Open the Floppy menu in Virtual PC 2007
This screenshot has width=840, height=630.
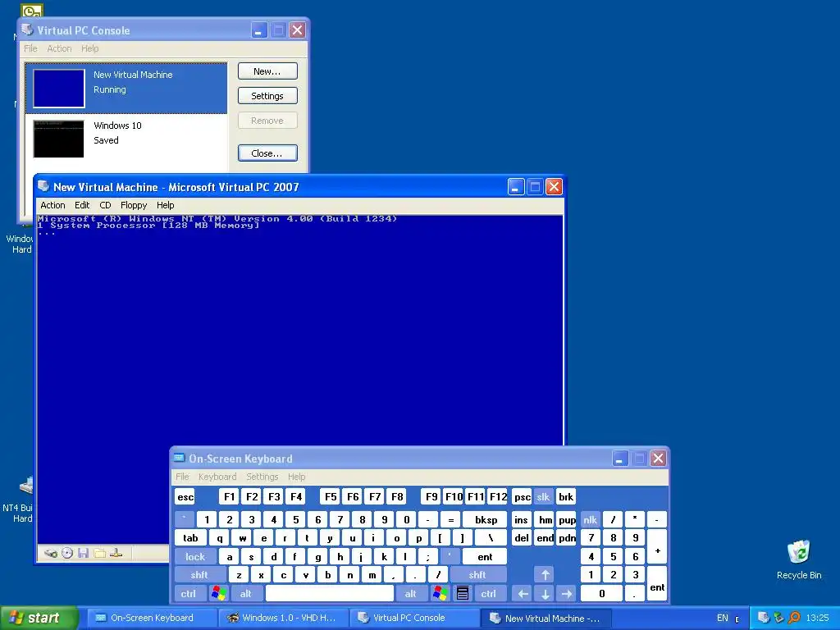pyautogui.click(x=134, y=205)
